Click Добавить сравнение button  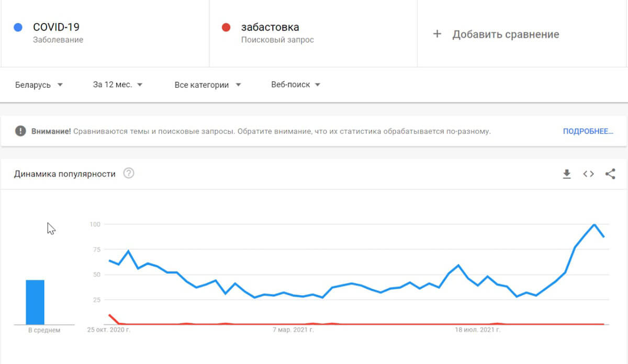point(506,35)
